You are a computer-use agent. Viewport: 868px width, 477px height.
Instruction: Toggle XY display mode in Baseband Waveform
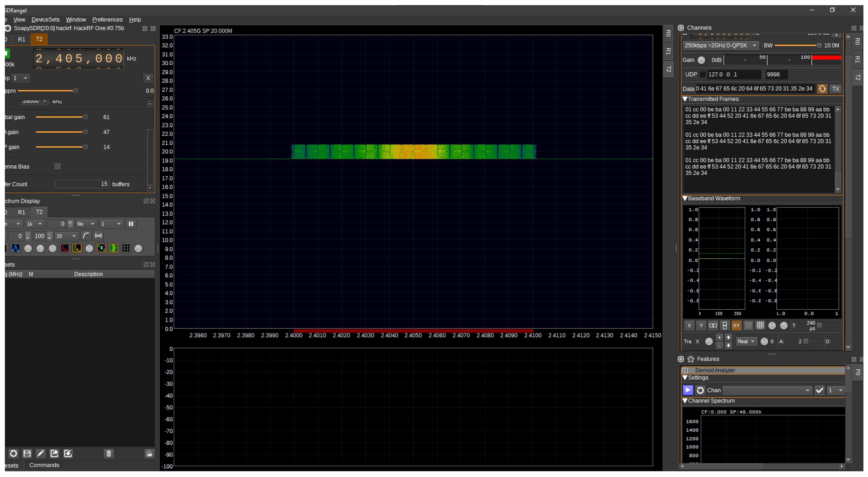[736, 326]
